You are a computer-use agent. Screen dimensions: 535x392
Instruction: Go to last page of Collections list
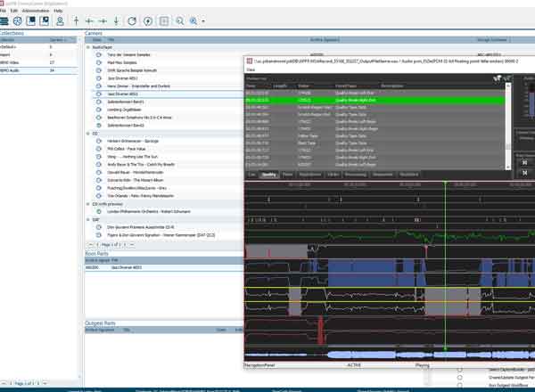click(x=45, y=383)
